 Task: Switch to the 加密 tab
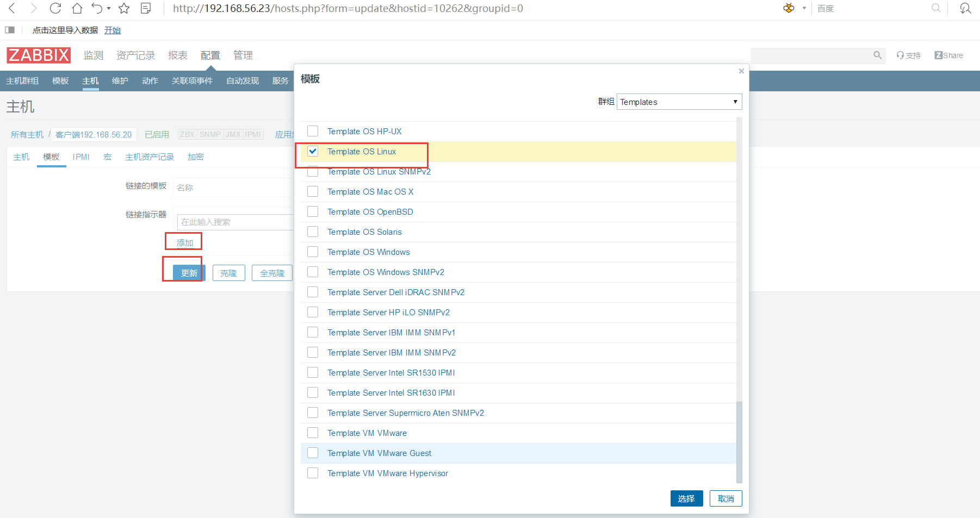(x=196, y=157)
